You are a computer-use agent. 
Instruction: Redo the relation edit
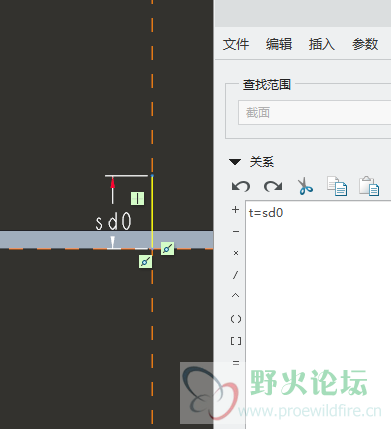[x=273, y=186]
